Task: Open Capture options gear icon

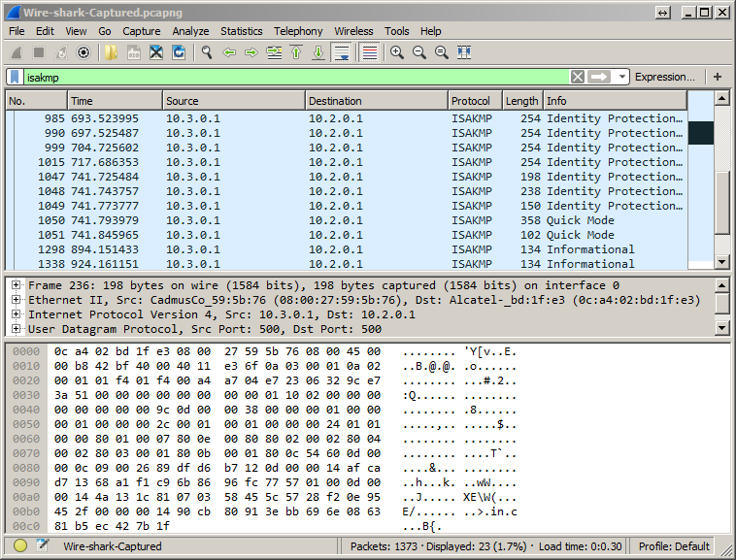Action: coord(84,52)
